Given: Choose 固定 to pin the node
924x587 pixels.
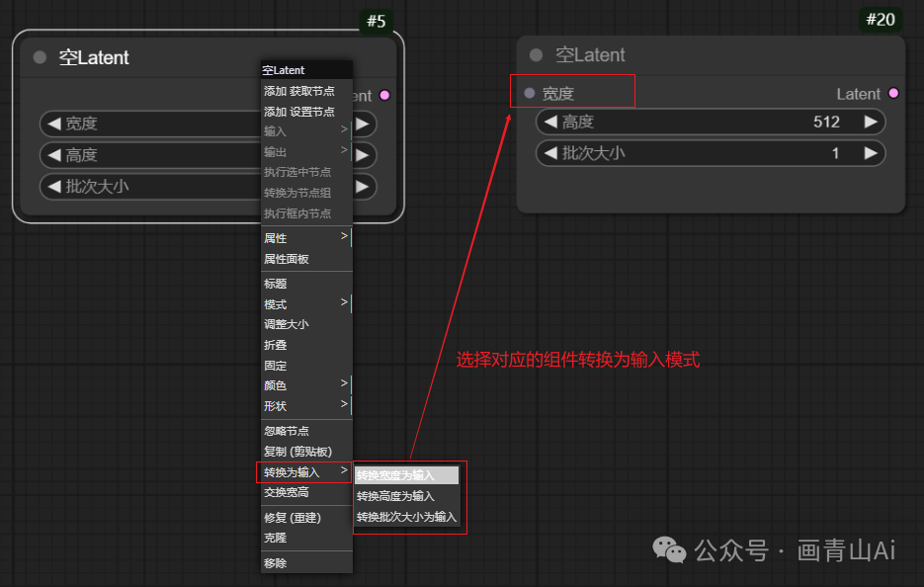Looking at the screenshot, I should click(x=306, y=366).
